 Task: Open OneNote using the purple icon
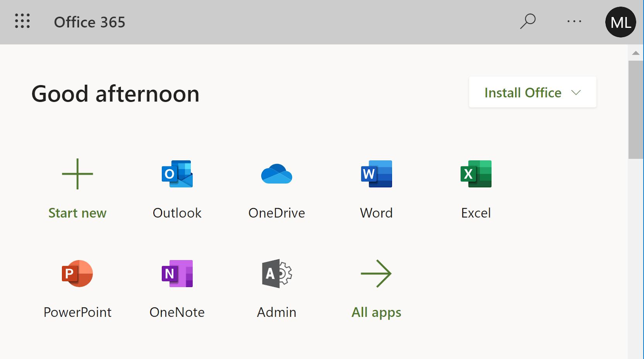177,273
